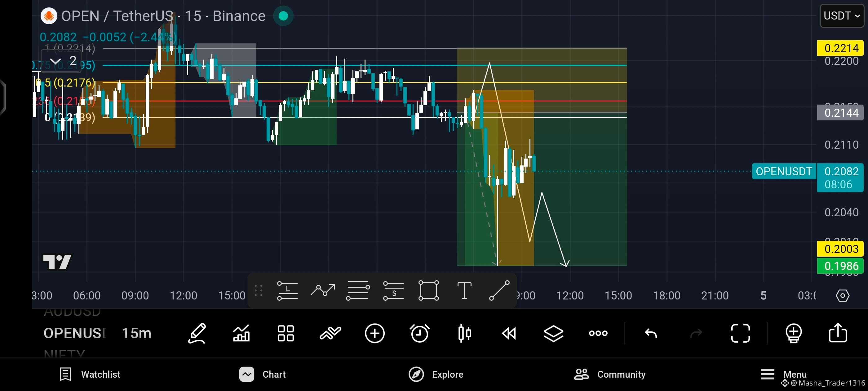Share the chart with share icon
This screenshot has height=391, width=868.
click(838, 333)
